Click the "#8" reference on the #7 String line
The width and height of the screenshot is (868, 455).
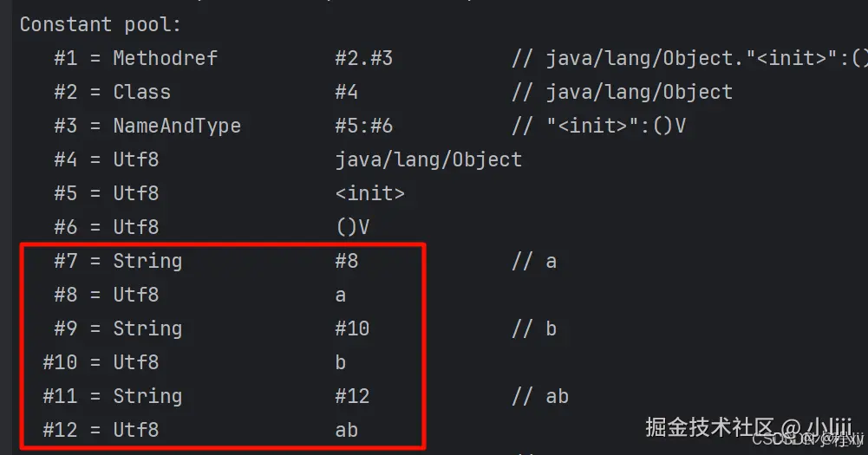pyautogui.click(x=346, y=261)
